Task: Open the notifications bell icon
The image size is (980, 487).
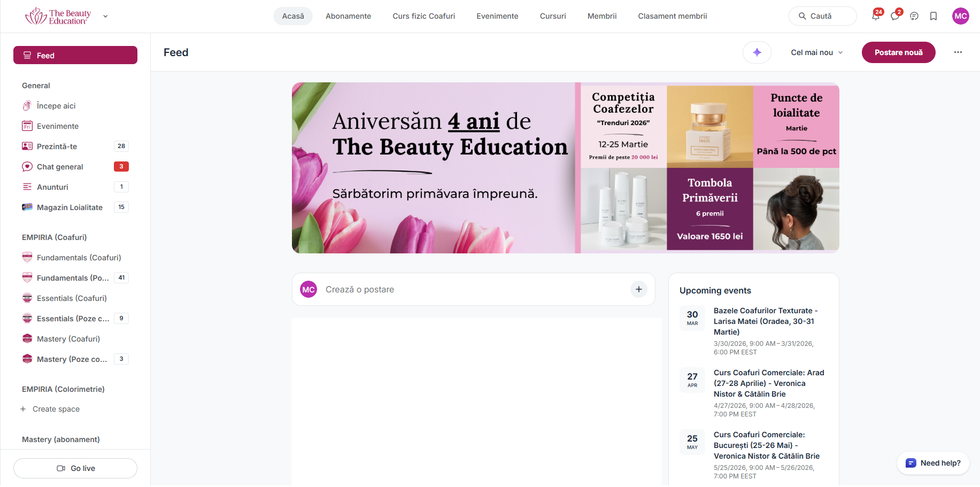Action: (x=875, y=17)
